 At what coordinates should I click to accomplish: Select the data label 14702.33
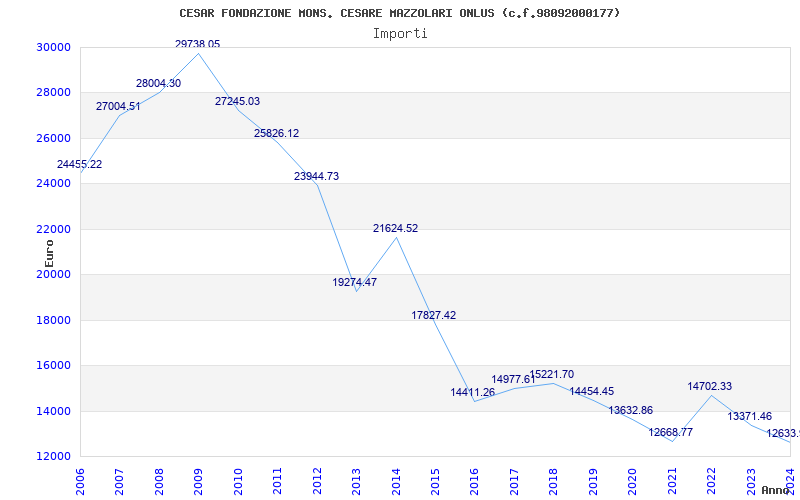[x=710, y=386]
